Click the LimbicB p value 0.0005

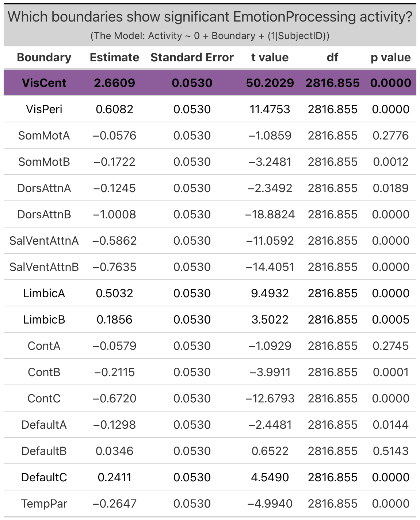tap(390, 320)
